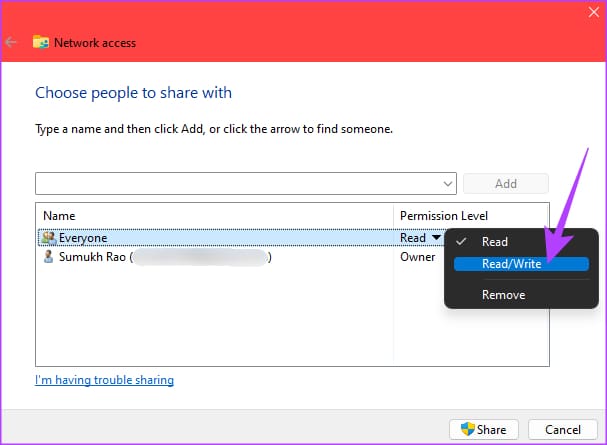Click inside the name input field
The height and width of the screenshot is (445, 607).
point(238,183)
